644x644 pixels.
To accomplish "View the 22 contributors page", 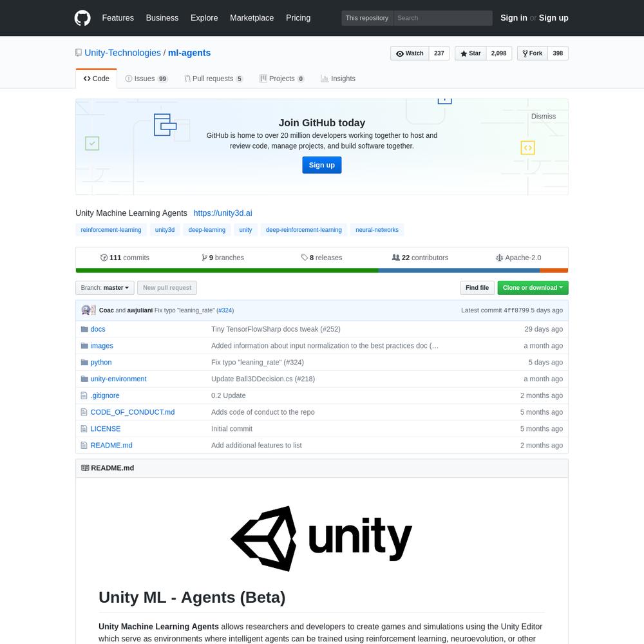I will coord(420,258).
